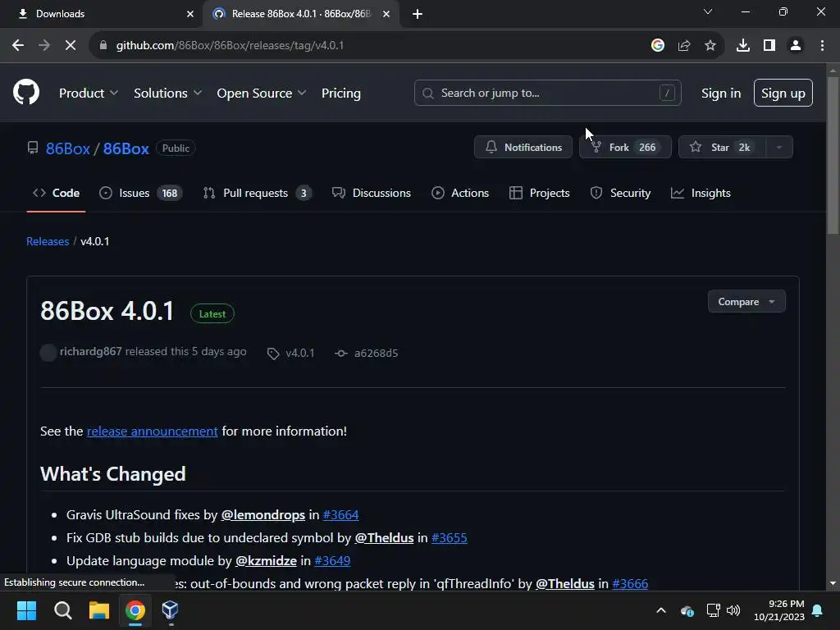This screenshot has height=630, width=840.
Task: Open the Insights tab
Action: pos(701,193)
